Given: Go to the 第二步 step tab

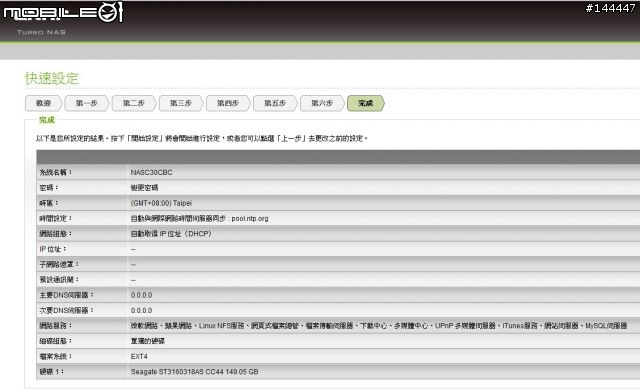Looking at the screenshot, I should [x=134, y=103].
